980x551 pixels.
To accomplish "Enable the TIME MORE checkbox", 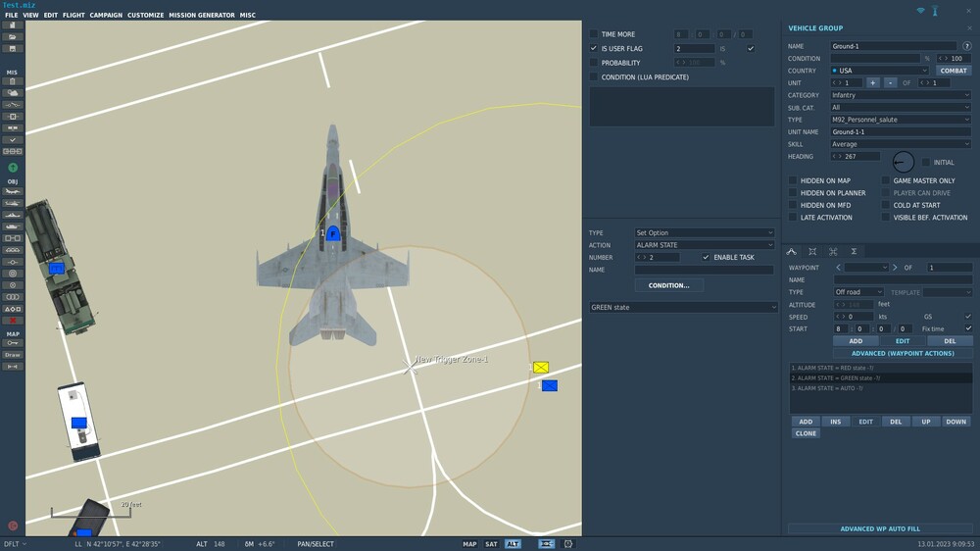I will (594, 33).
